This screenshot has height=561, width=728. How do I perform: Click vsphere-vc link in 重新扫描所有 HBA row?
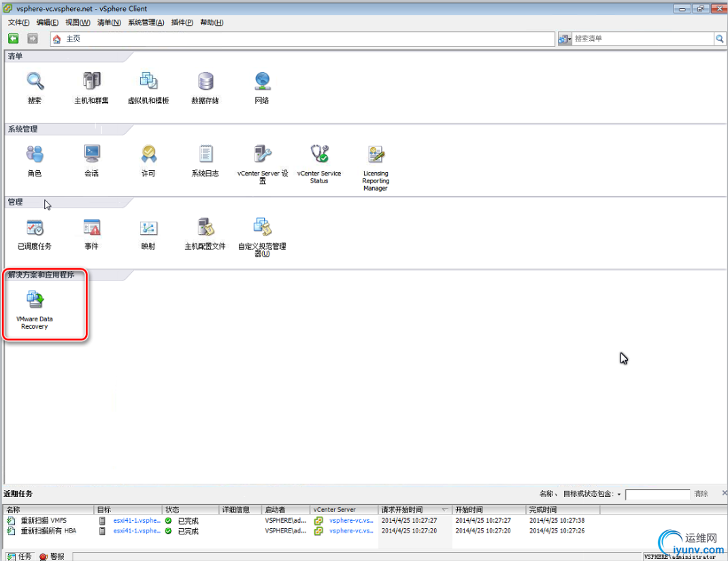[351, 531]
